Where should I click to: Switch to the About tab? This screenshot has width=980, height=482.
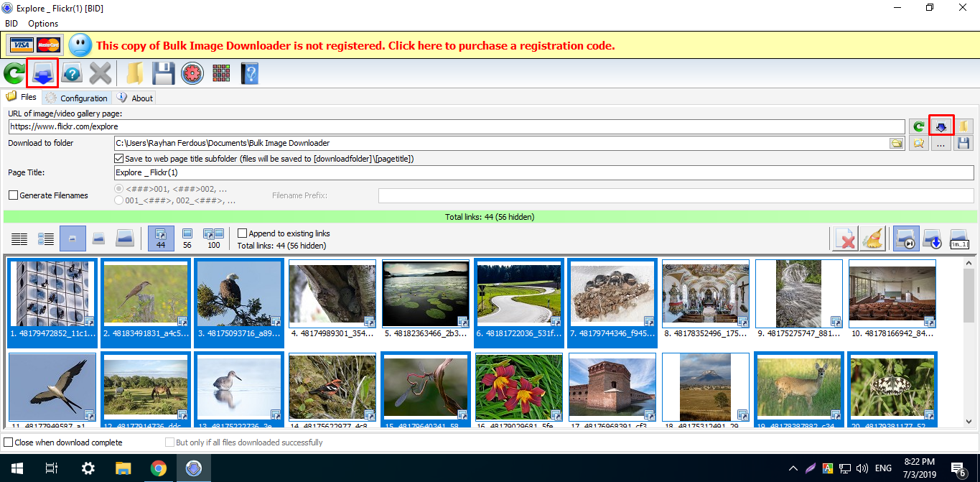pos(135,98)
